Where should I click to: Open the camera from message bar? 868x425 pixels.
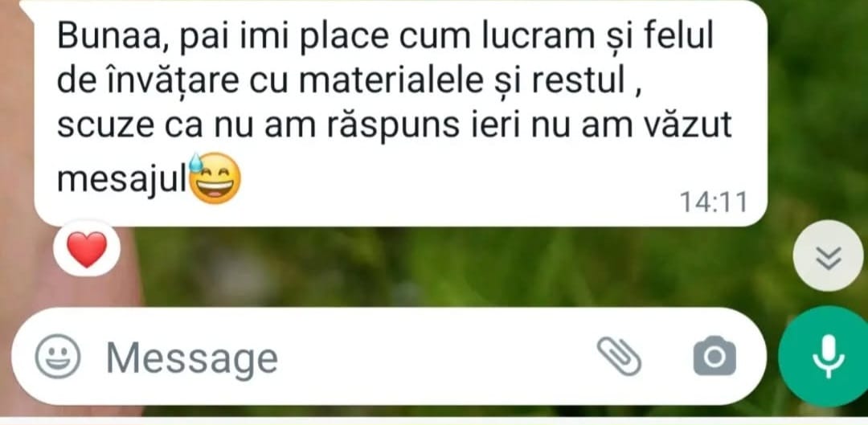[714, 356]
